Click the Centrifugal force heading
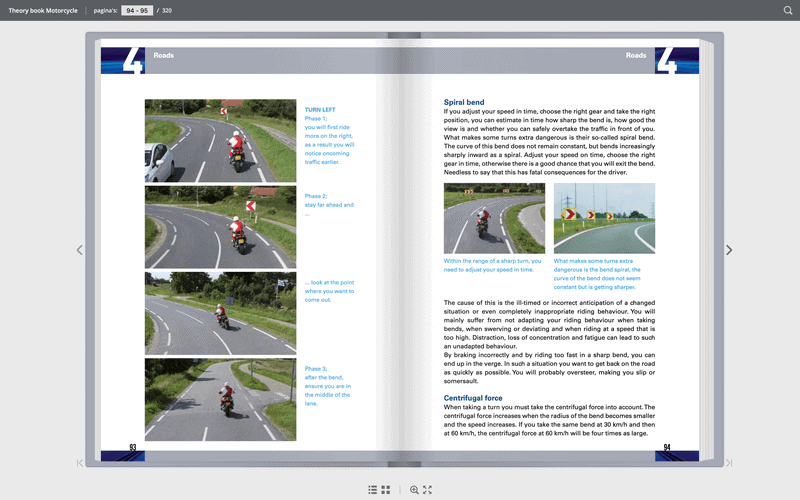This screenshot has height=500, width=800. click(x=473, y=398)
